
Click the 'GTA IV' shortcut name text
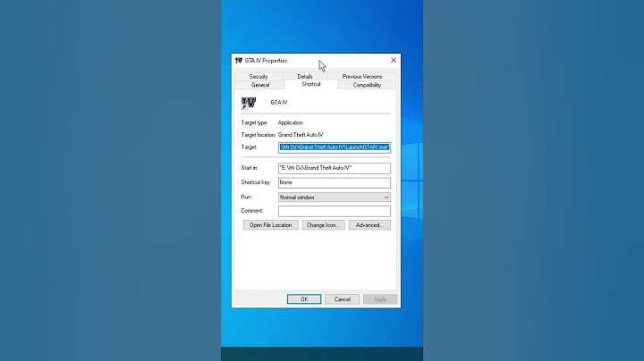[279, 103]
